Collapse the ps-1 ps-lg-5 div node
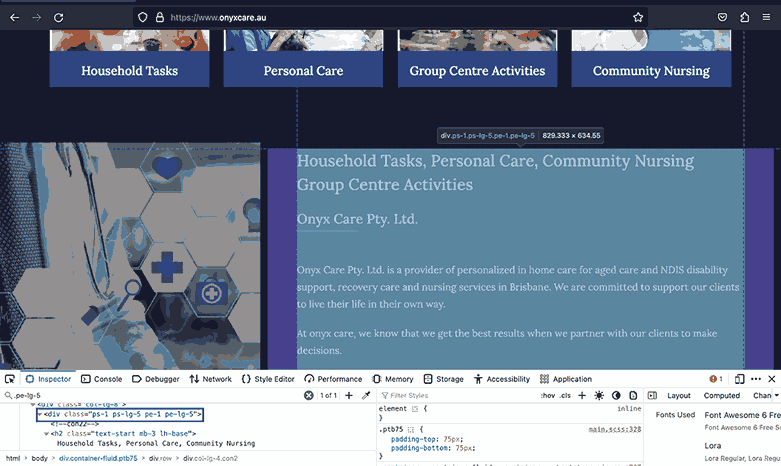The width and height of the screenshot is (781, 466). (40, 414)
